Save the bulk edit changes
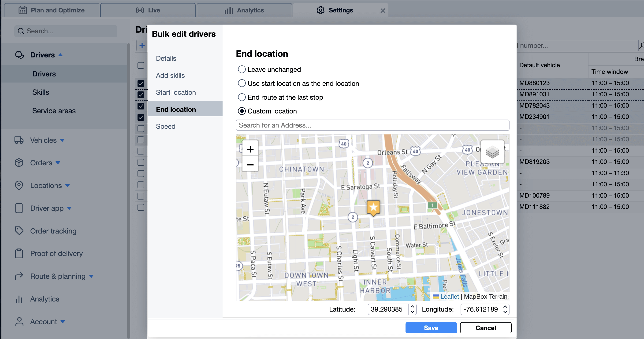The image size is (644, 339). pyautogui.click(x=431, y=328)
